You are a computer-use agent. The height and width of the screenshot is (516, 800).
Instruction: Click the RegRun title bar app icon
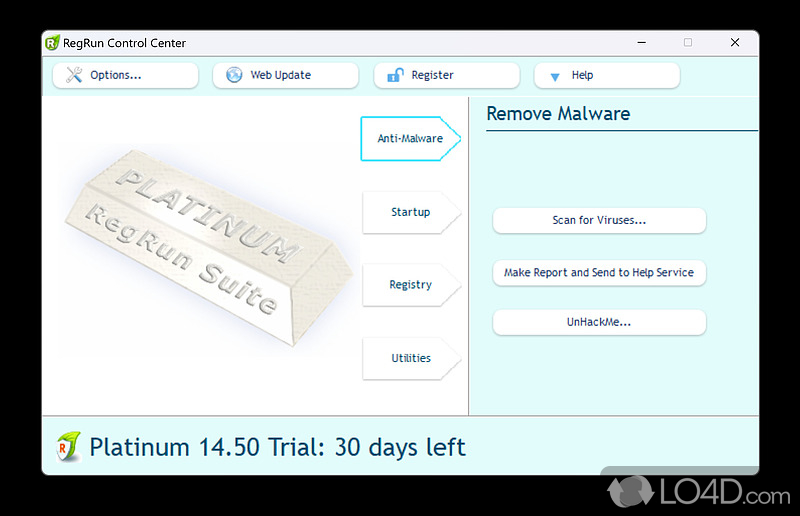[52, 43]
